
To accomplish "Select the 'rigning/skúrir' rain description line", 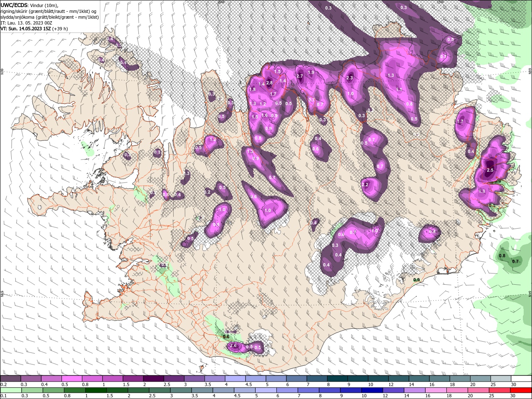I will (48, 11).
